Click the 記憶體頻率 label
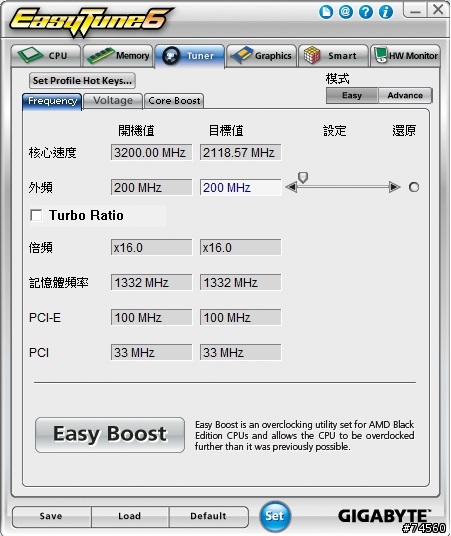This screenshot has width=451, height=536. 58,283
